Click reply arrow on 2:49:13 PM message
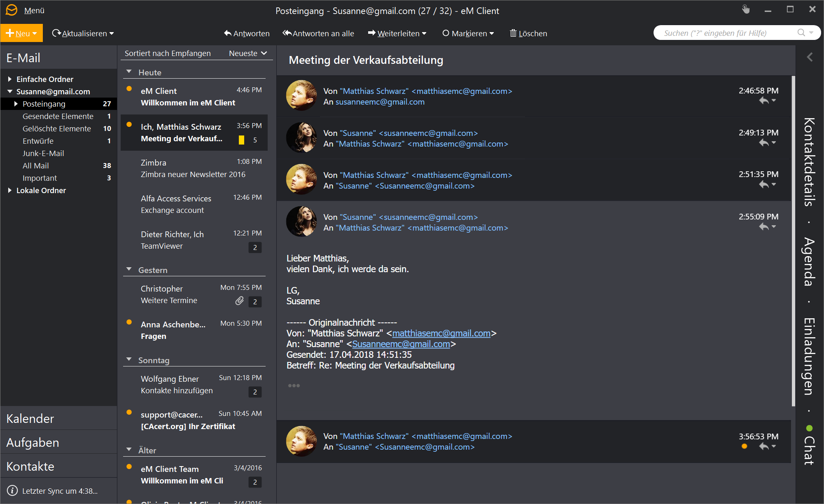Screen dimensions: 824x504 764,142
